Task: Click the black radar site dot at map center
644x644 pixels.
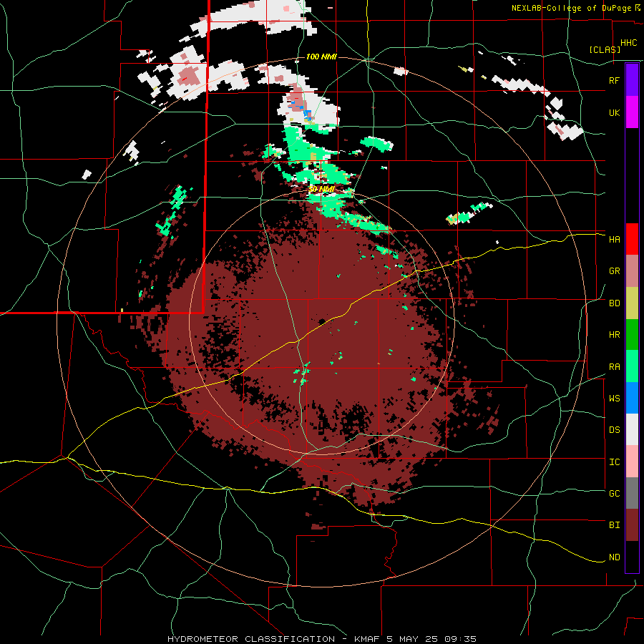Action: tap(322, 321)
